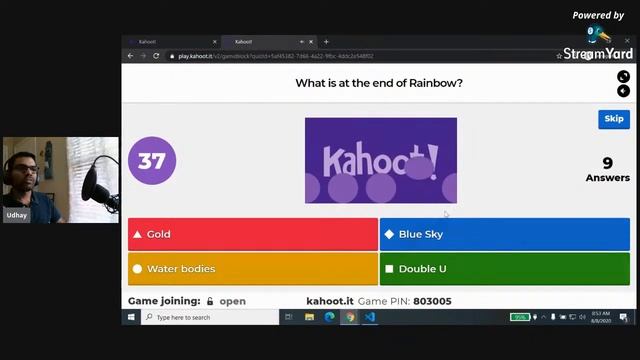Viewport: 640px width, 360px height.
Task: Click the question text about Rainbow
Action: click(x=379, y=83)
